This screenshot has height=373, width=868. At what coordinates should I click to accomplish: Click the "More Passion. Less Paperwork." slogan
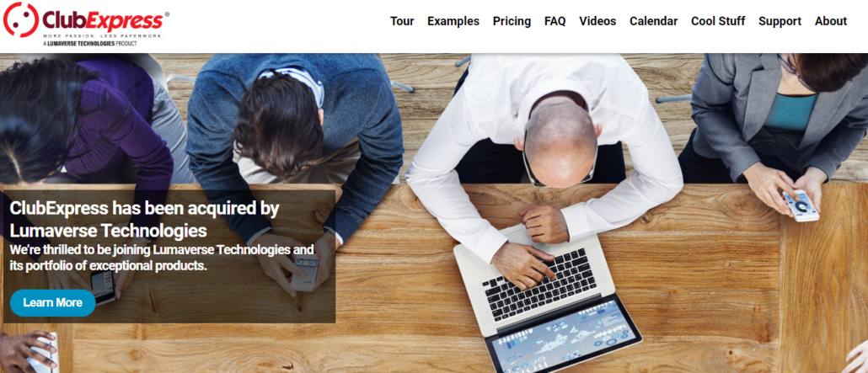point(104,36)
